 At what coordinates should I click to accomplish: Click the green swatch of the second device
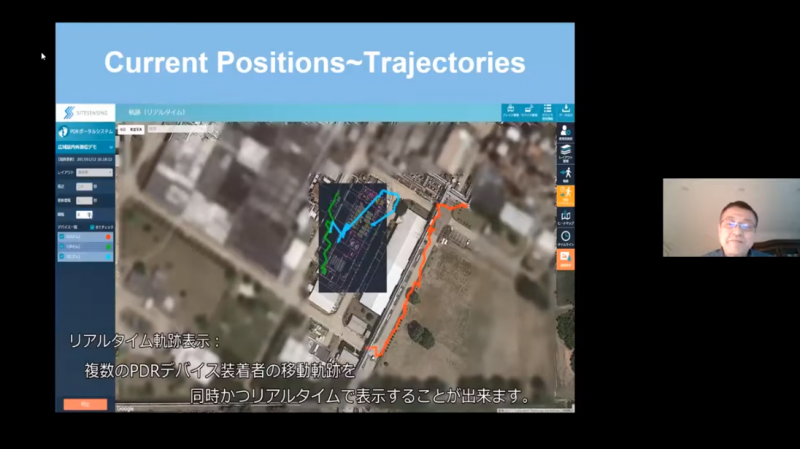pyautogui.click(x=108, y=246)
